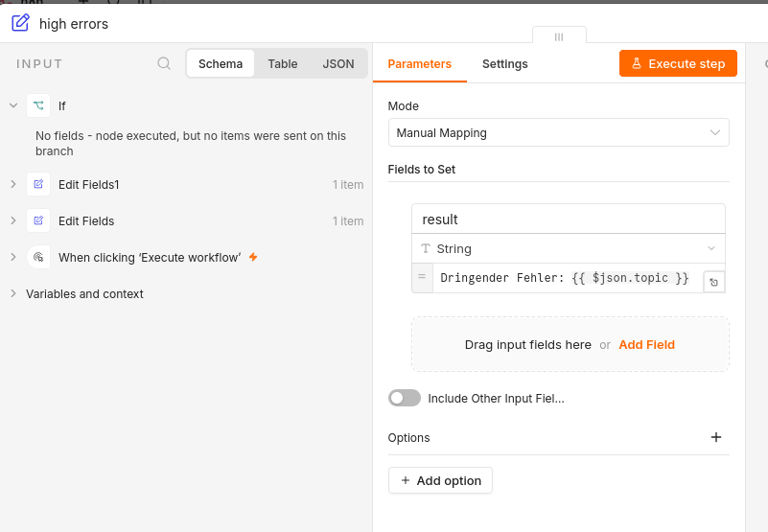Viewport: 768px width, 532px height.
Task: Expand the Edit Fields node
Action: [13, 220]
